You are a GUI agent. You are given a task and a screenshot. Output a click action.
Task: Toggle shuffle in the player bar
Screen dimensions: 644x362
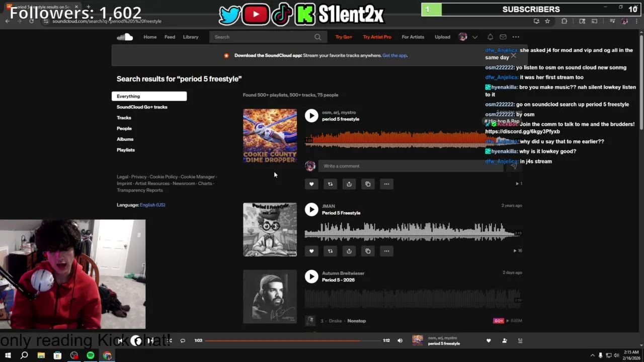pos(169,340)
